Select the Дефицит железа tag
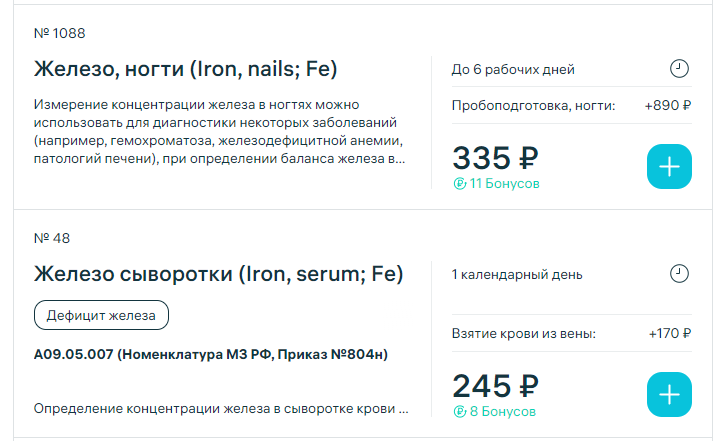722x441 pixels. point(101,315)
